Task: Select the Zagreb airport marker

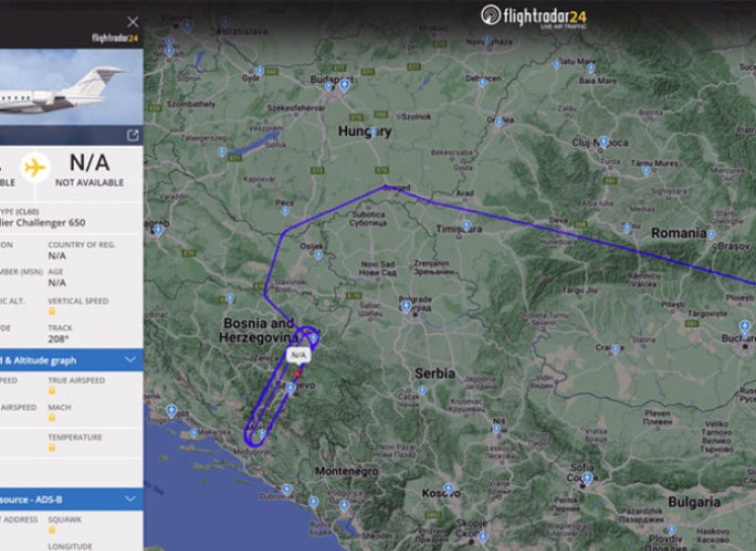Action: tap(159, 230)
